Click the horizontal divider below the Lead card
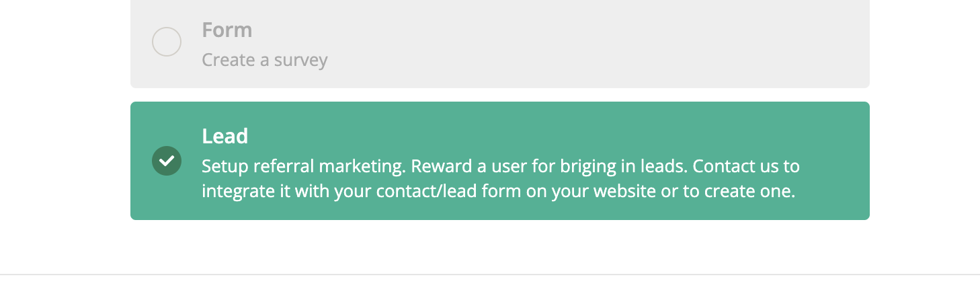Screen dimensions: 980x288 pyautogui.click(x=490, y=275)
